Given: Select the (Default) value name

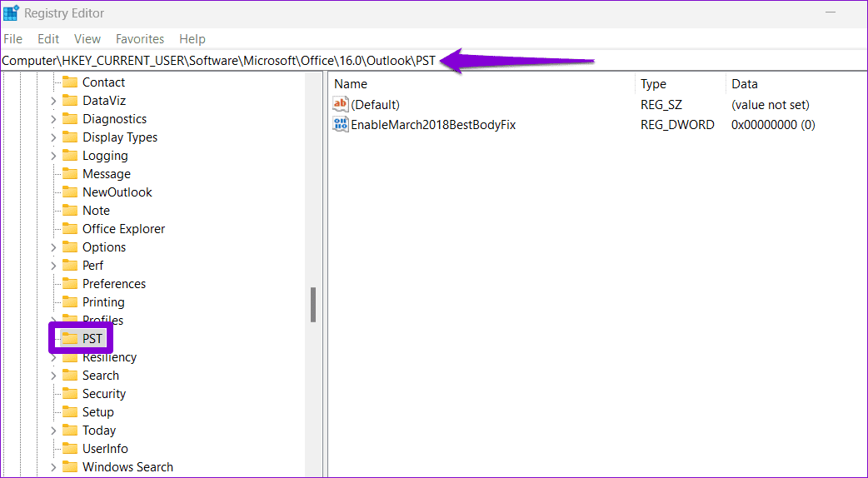Looking at the screenshot, I should [375, 105].
